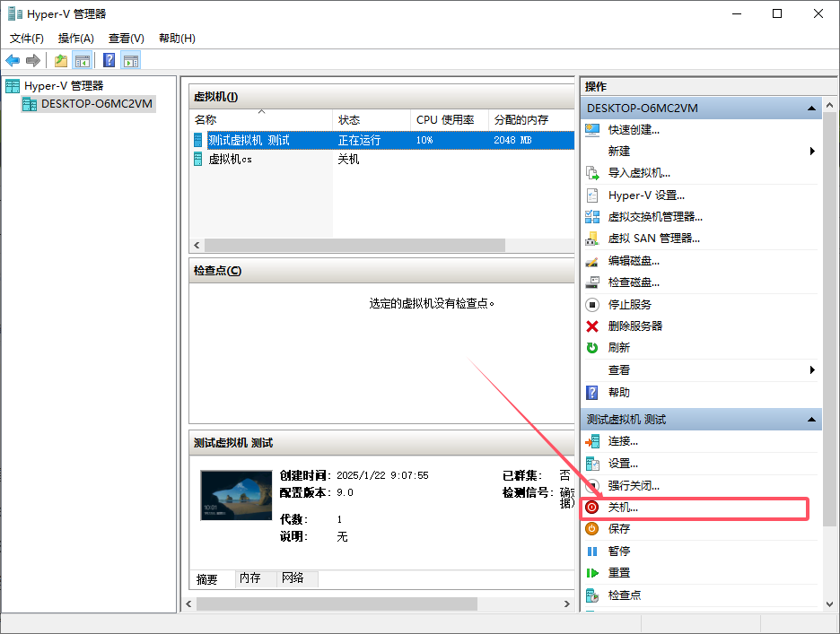Open the 操作(A) menu

click(x=76, y=38)
